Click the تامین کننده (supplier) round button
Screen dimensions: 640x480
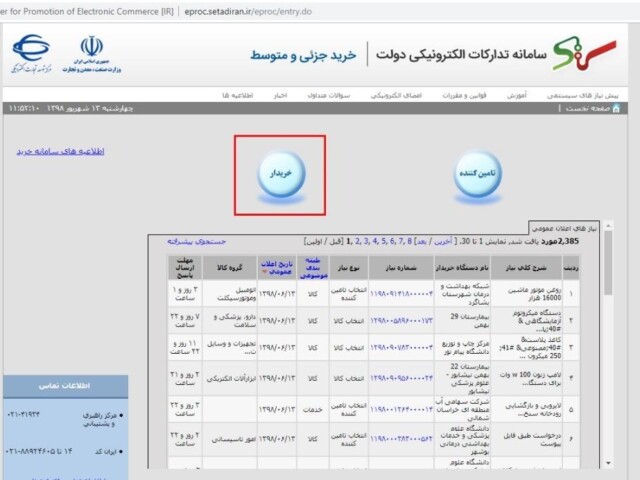(478, 174)
